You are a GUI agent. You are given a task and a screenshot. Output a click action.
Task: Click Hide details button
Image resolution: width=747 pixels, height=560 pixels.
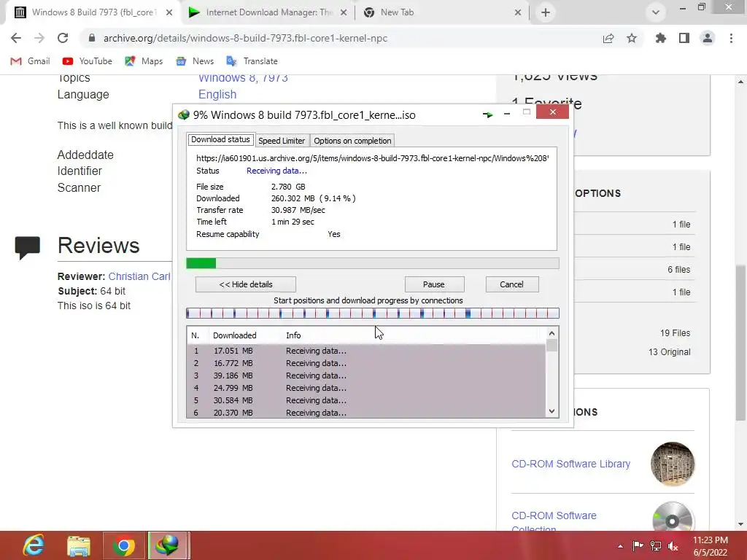tap(246, 284)
